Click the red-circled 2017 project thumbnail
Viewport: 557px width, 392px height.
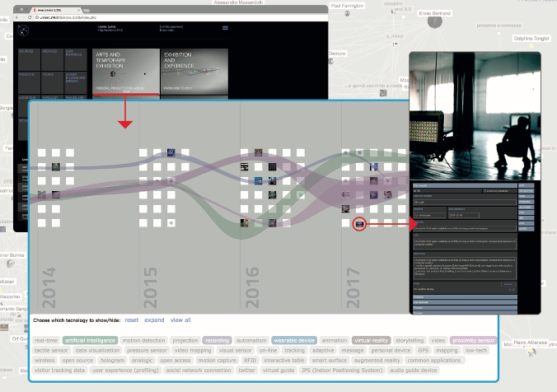click(359, 223)
